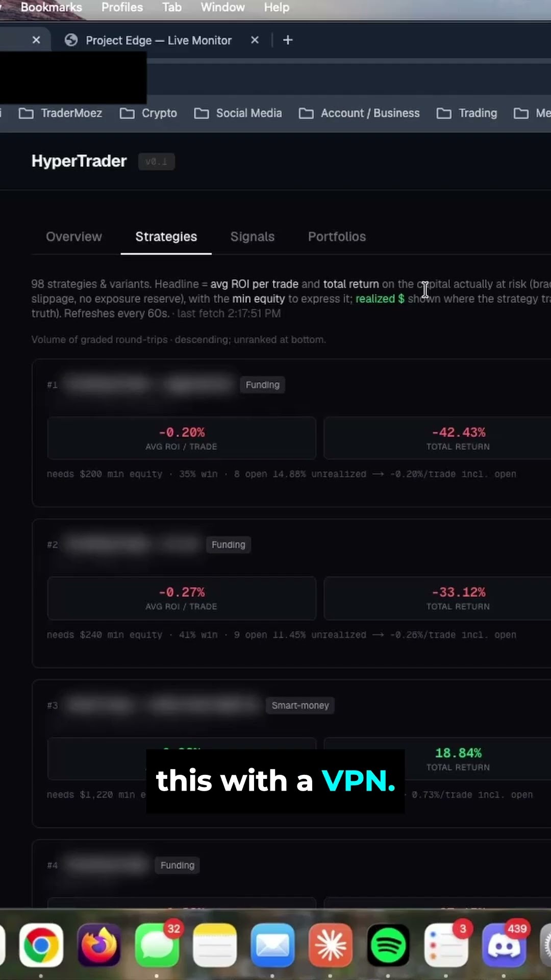Open the Window menu
The height and width of the screenshot is (980, 551).
[x=222, y=7]
